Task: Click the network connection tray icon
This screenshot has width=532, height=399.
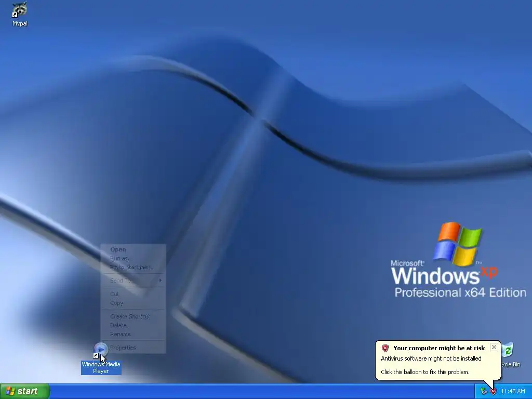Action: [x=484, y=392]
